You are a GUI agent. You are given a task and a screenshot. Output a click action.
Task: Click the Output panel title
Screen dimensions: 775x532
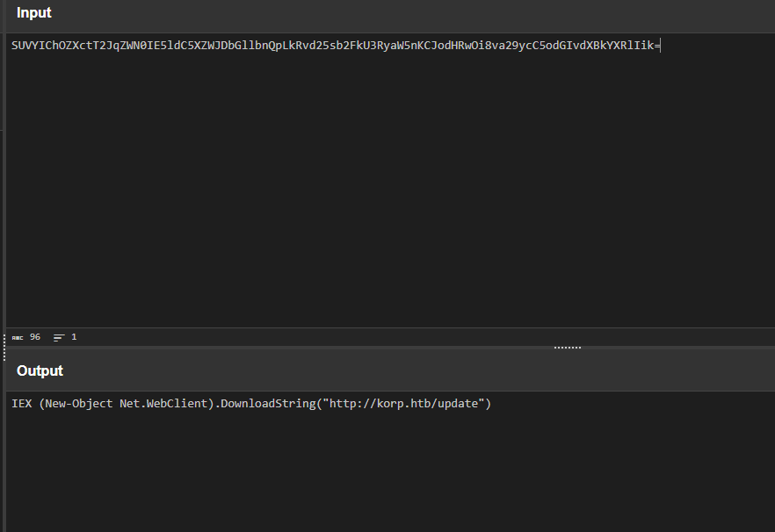(40, 371)
